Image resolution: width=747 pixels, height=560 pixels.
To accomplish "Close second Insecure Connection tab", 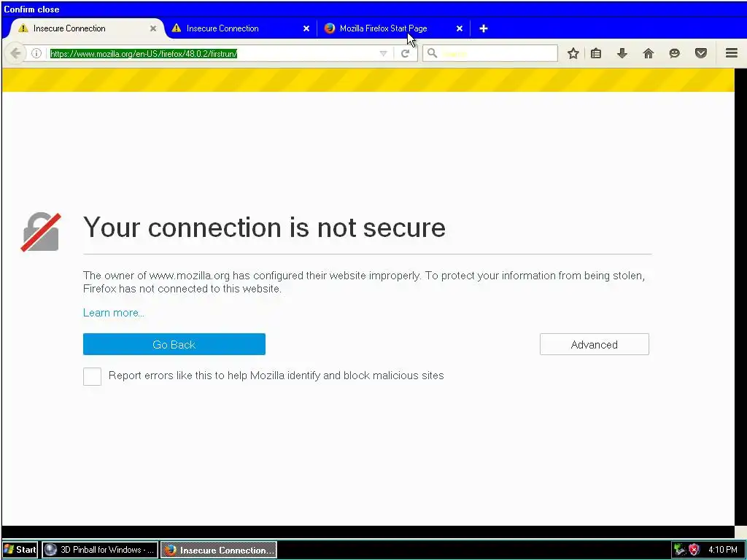I will coord(306,28).
